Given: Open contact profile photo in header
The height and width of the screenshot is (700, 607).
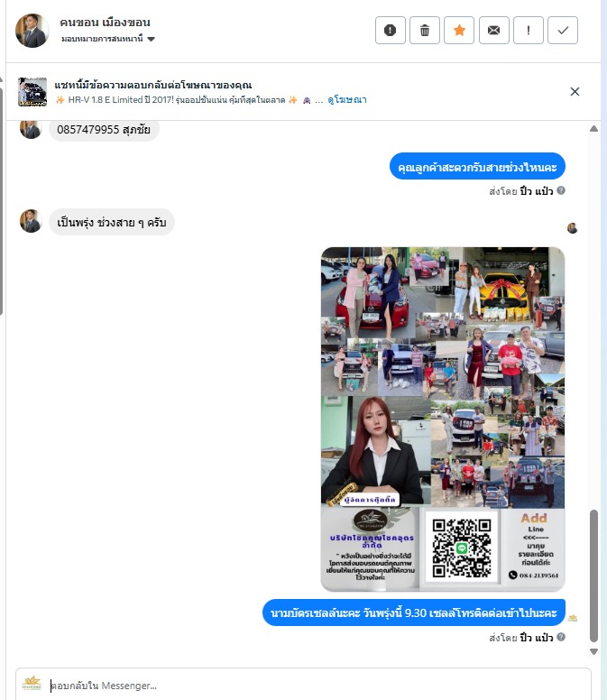Looking at the screenshot, I should pos(32,31).
